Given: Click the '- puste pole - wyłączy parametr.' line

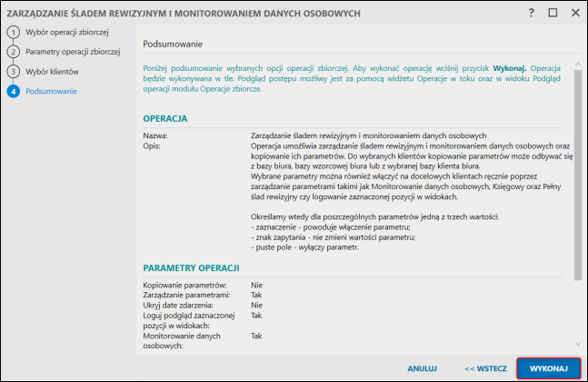Looking at the screenshot, I should (x=304, y=247).
